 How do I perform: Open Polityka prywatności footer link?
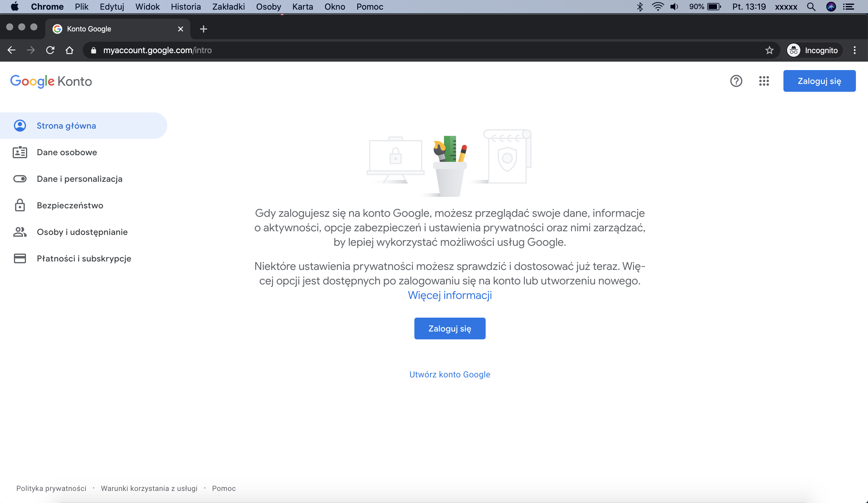tap(51, 488)
